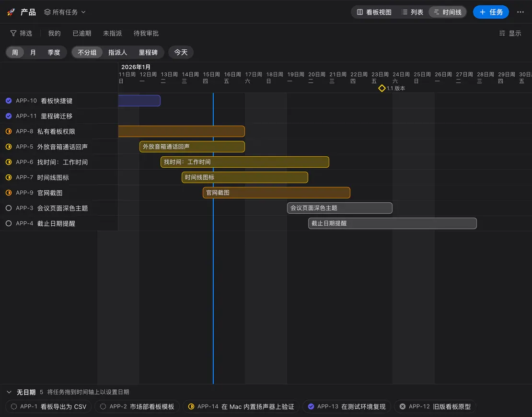Click the in-progress status icon for APP-8

(9, 131)
